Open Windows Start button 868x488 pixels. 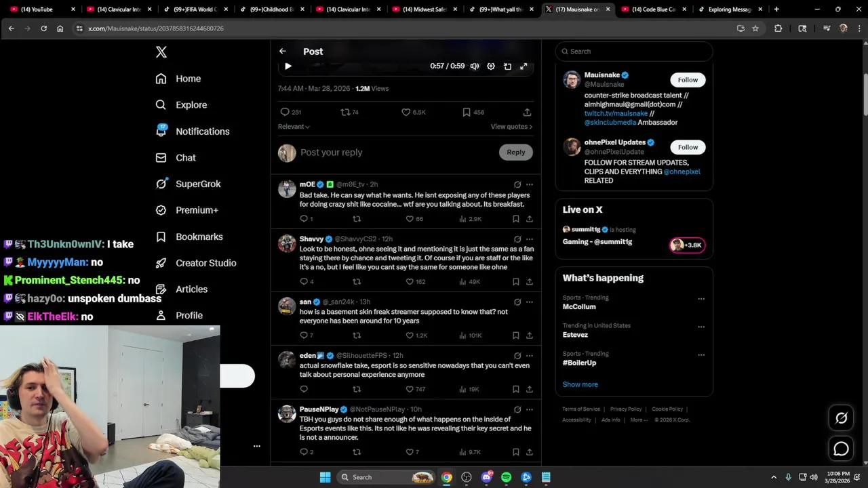[325, 477]
